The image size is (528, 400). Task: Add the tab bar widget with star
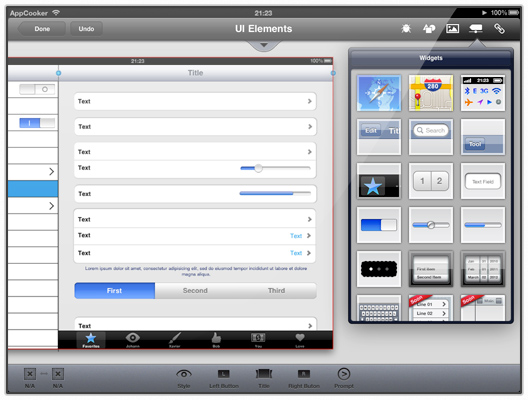tap(379, 181)
